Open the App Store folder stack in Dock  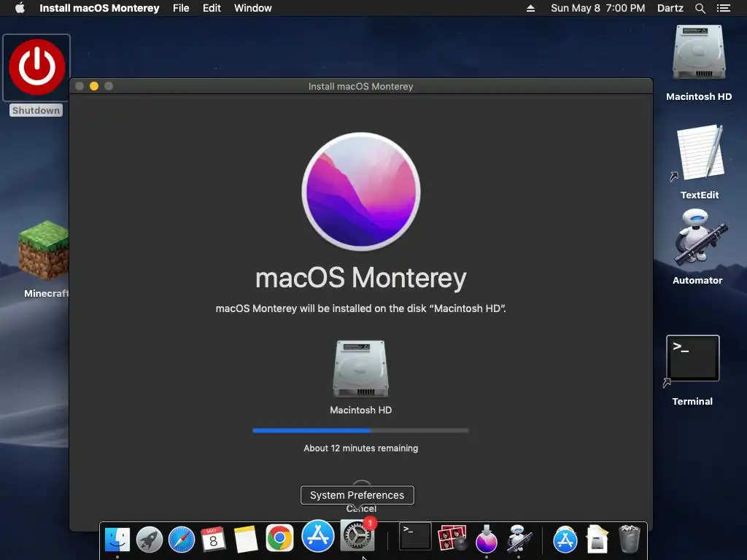click(x=565, y=539)
